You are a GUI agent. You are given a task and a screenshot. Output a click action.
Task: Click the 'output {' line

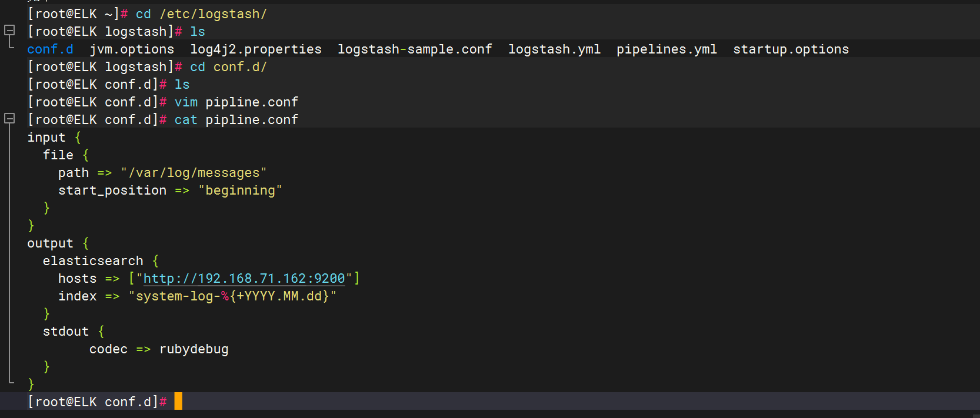click(58, 243)
